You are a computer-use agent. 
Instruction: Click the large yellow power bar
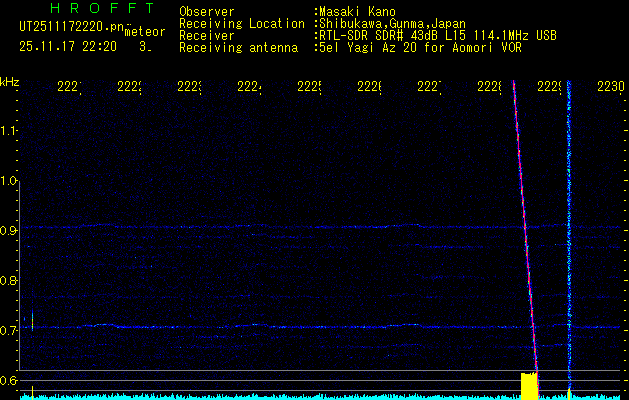(x=529, y=386)
